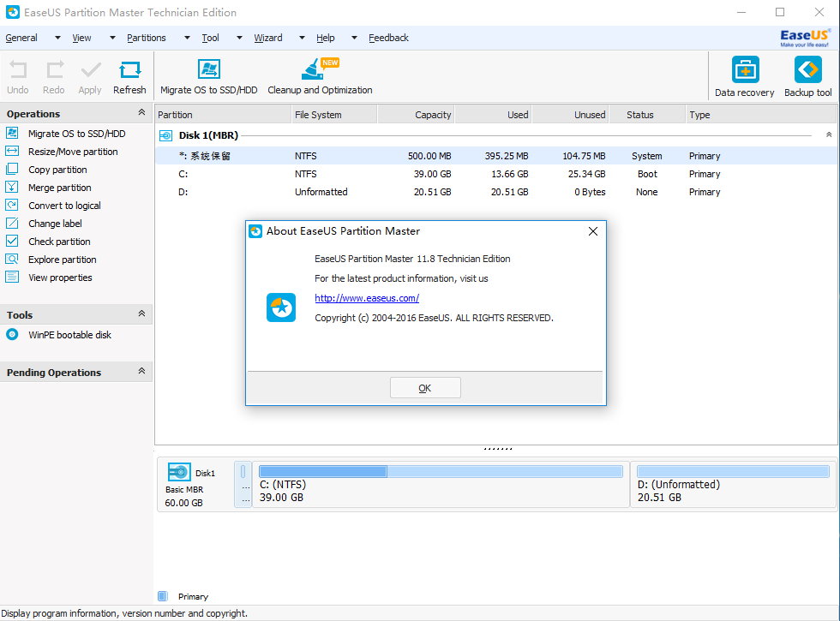Sort by the Type column header
840x621 pixels.
(x=761, y=115)
